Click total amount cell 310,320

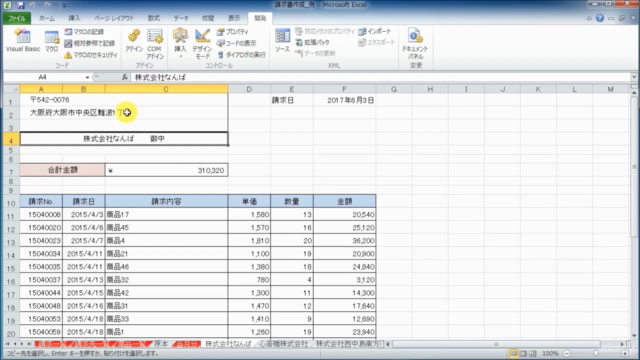(x=167, y=170)
